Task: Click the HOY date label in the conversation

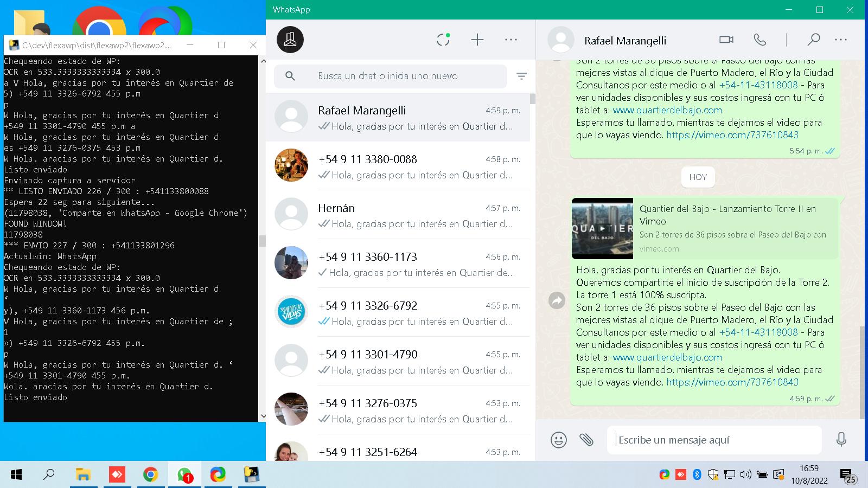Action: pyautogui.click(x=698, y=177)
